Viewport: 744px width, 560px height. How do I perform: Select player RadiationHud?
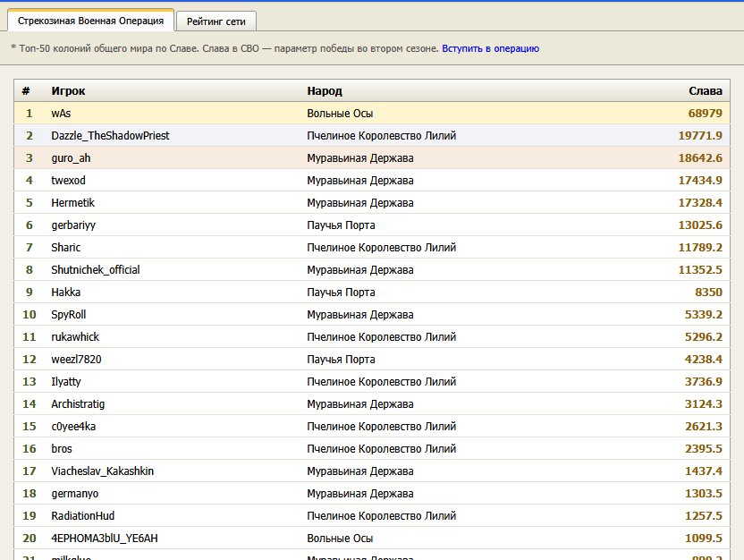(x=83, y=516)
